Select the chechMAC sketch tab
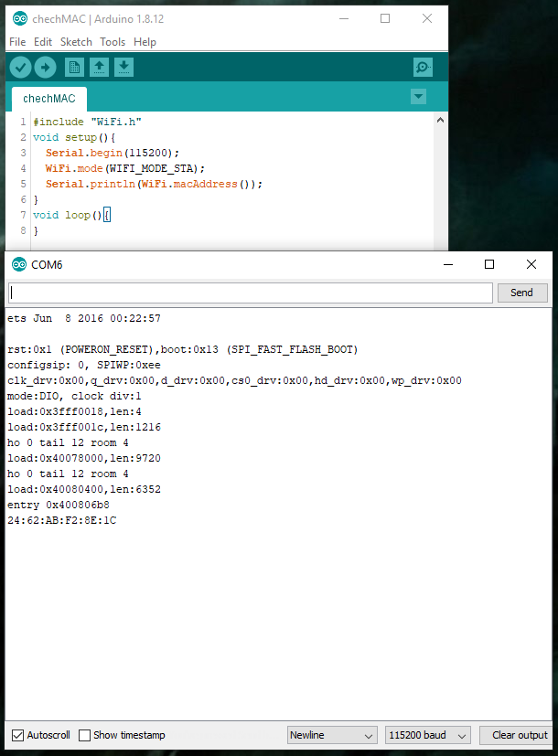Image resolution: width=558 pixels, height=756 pixels. coord(49,98)
